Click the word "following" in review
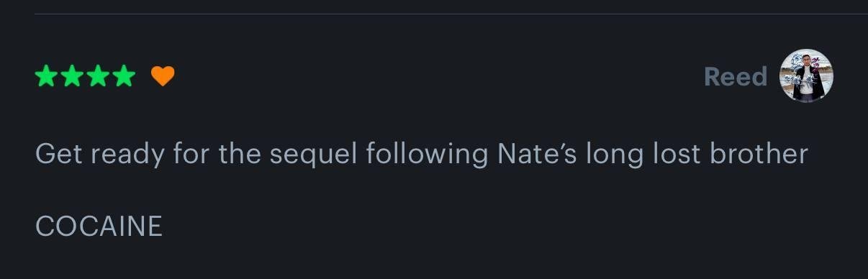Screen dimensions: 868x279 pyautogui.click(x=428, y=155)
